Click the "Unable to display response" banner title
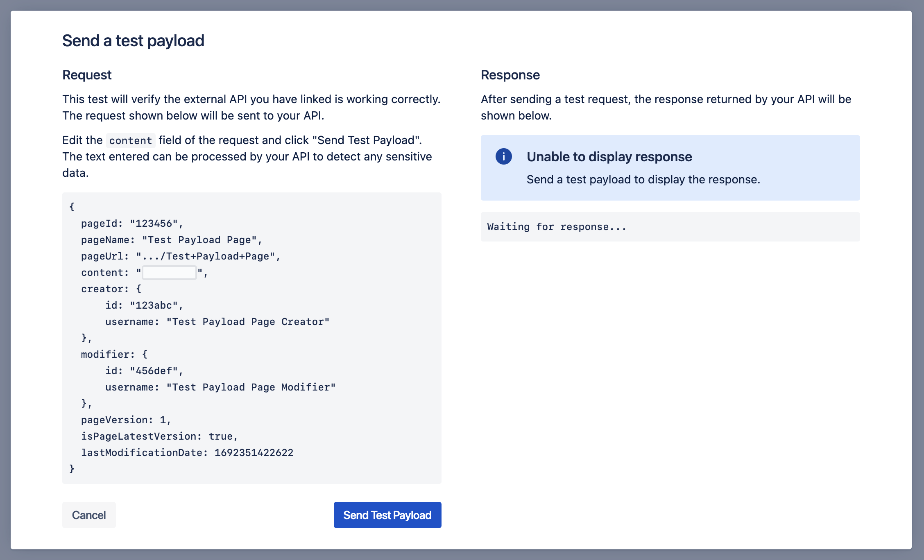 [609, 157]
